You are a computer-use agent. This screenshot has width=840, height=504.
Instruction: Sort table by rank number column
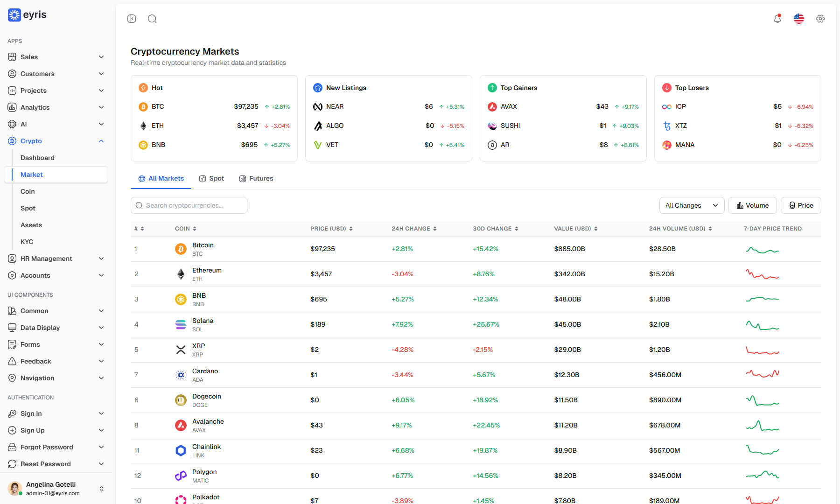[139, 229]
